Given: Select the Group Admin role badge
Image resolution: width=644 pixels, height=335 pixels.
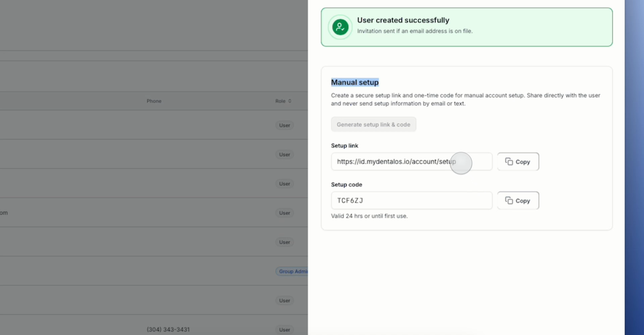Looking at the screenshot, I should click(x=292, y=272).
